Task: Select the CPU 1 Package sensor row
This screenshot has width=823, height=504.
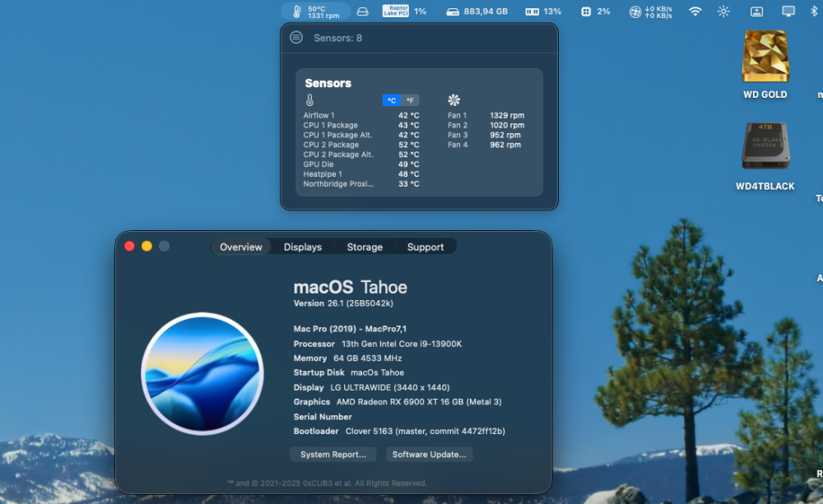Action: pyautogui.click(x=361, y=125)
